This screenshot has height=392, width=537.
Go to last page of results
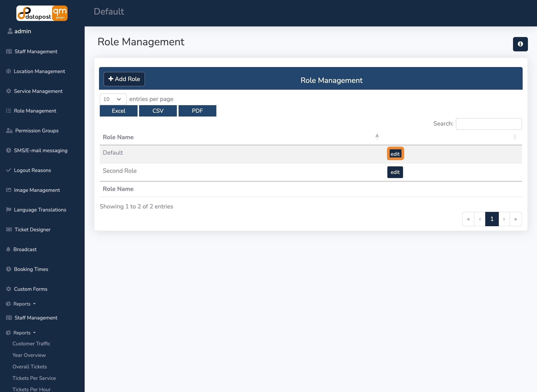(x=515, y=219)
